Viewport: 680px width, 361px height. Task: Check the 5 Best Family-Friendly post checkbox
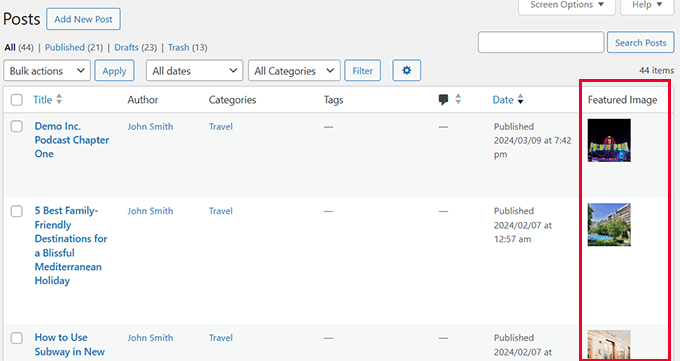point(16,211)
